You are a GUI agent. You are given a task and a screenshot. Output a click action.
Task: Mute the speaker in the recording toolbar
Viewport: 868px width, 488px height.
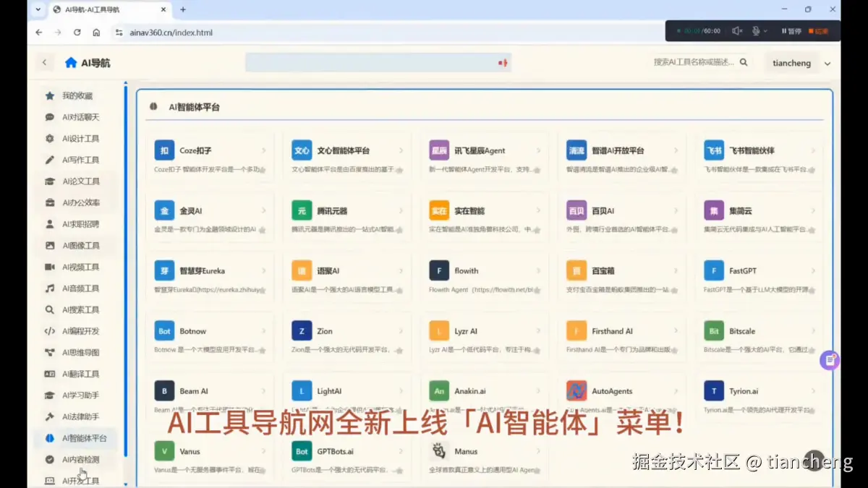tap(736, 31)
